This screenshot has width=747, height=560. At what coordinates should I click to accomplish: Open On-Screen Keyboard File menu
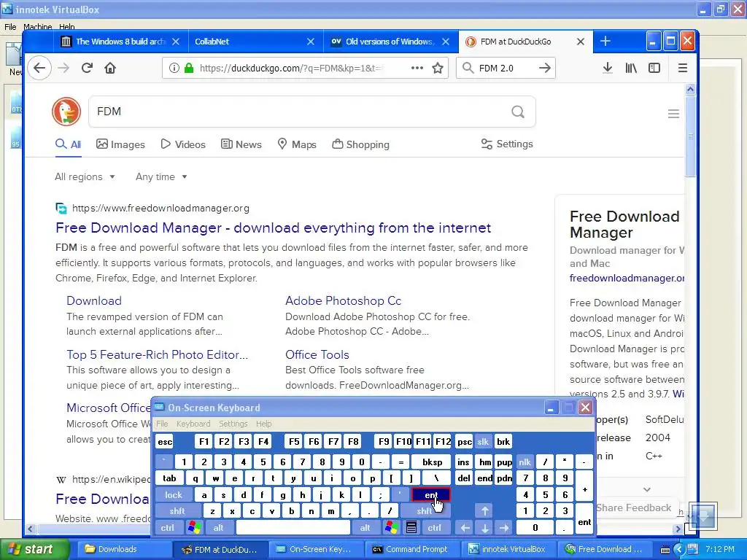(162, 424)
